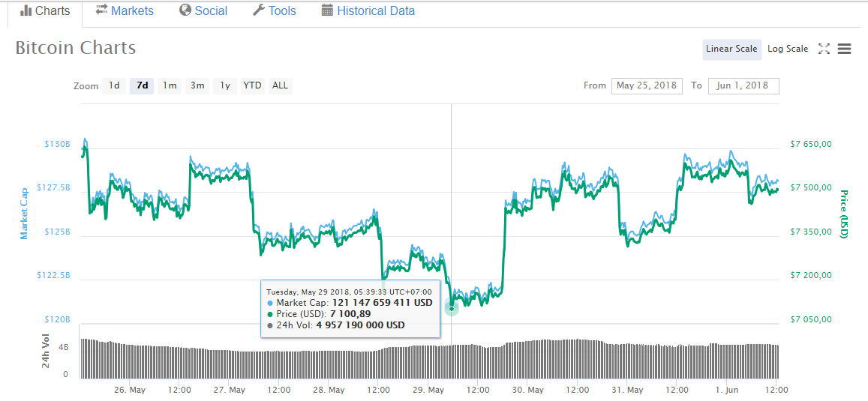Click the From date field May 25, 2018

[647, 85]
